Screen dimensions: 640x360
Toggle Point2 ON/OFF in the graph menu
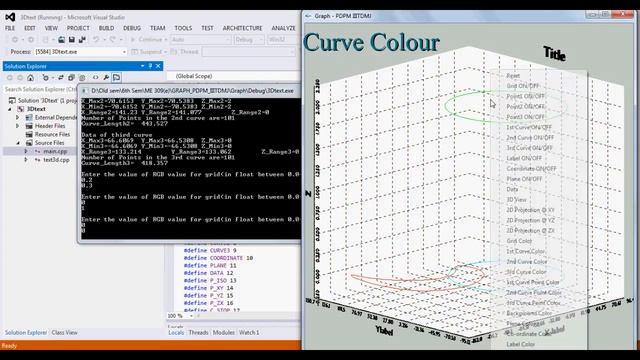(525, 107)
